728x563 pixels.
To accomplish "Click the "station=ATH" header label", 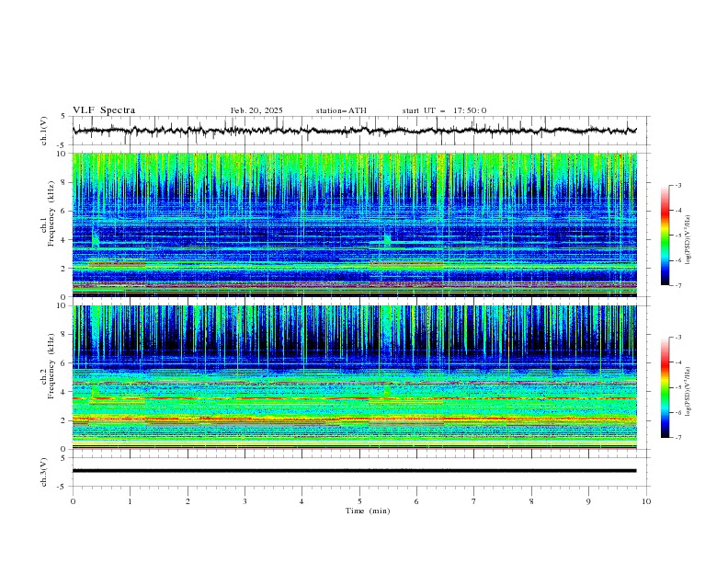I will (341, 110).
